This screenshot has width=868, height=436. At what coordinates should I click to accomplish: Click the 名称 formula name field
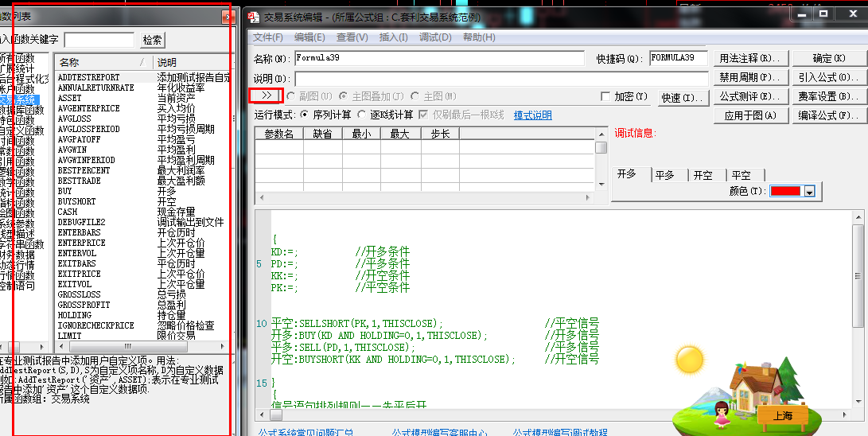pyautogui.click(x=440, y=58)
